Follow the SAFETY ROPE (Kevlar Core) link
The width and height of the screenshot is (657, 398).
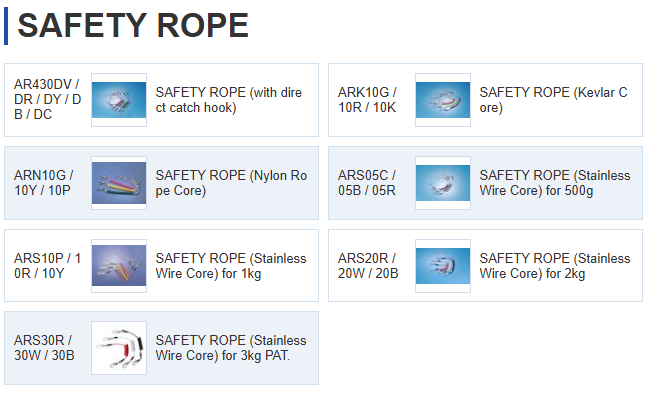(553, 100)
